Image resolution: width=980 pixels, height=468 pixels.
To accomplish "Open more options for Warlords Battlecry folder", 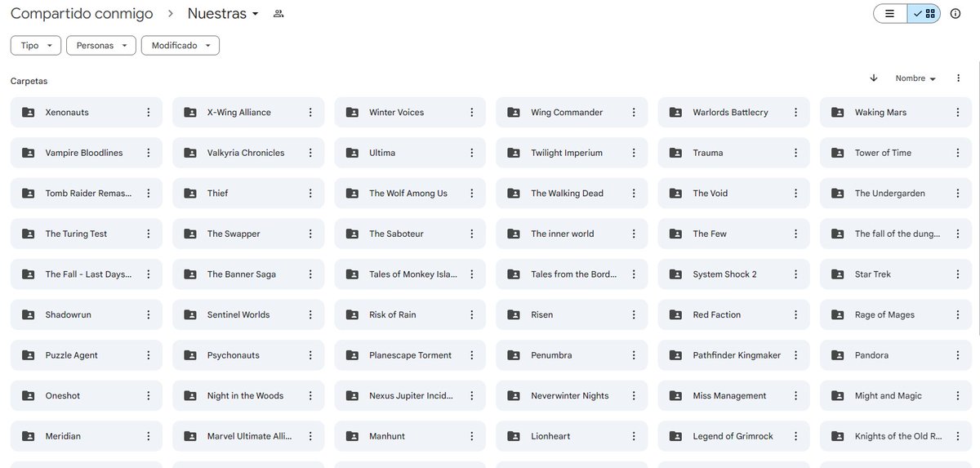I will tap(796, 113).
